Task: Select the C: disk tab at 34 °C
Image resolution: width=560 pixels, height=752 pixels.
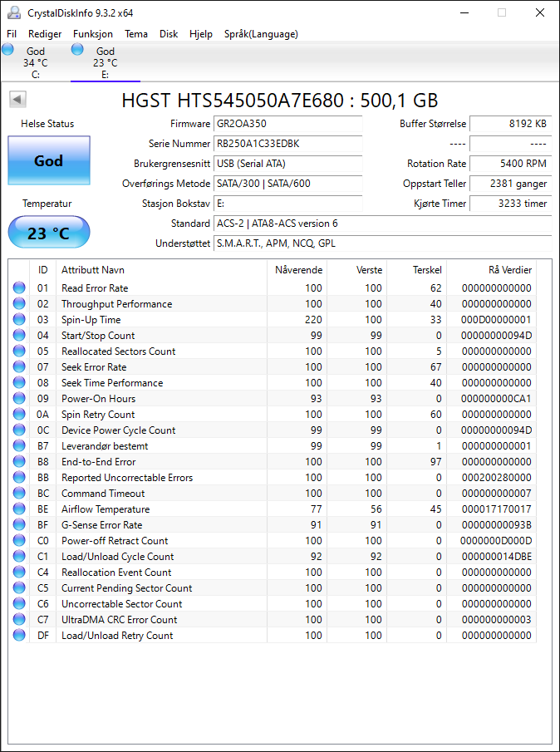Action: pyautogui.click(x=30, y=61)
